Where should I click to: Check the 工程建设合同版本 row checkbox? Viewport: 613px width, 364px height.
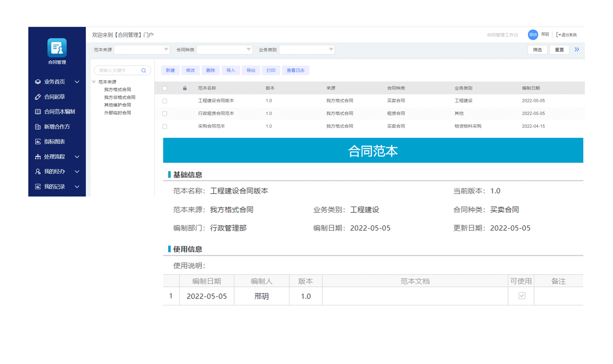(x=165, y=101)
